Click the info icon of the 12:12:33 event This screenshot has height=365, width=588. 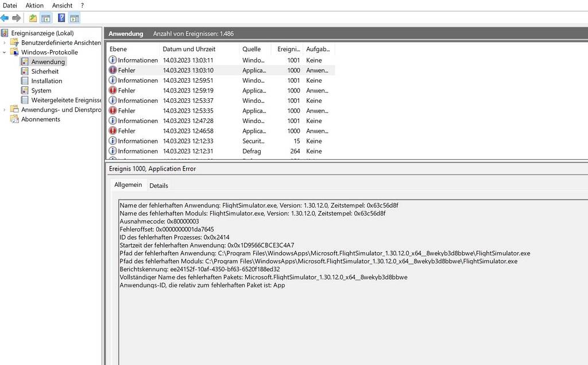(x=113, y=141)
